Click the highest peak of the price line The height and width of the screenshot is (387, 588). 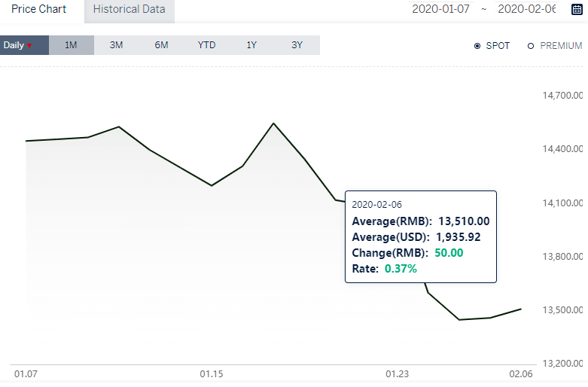[x=274, y=123]
